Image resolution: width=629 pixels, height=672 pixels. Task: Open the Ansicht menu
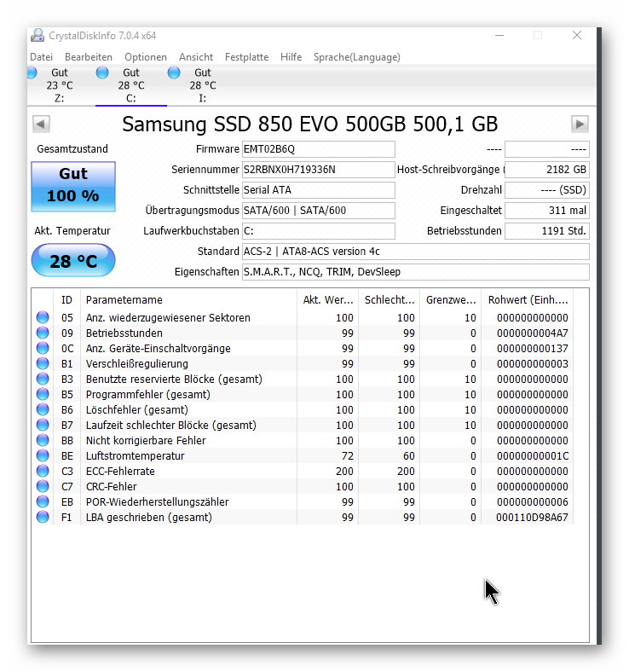(x=196, y=57)
